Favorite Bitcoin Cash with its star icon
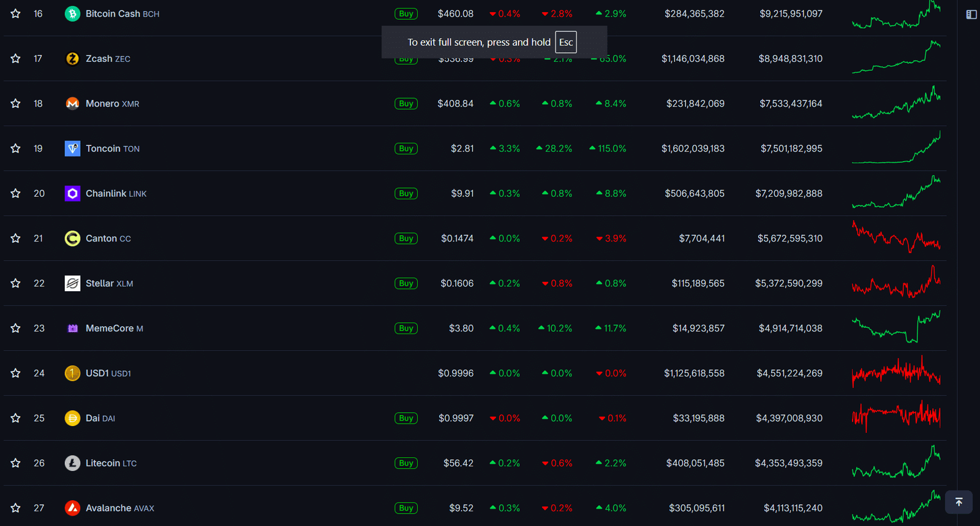Screen dimensions: 980x526 (x=15, y=13)
